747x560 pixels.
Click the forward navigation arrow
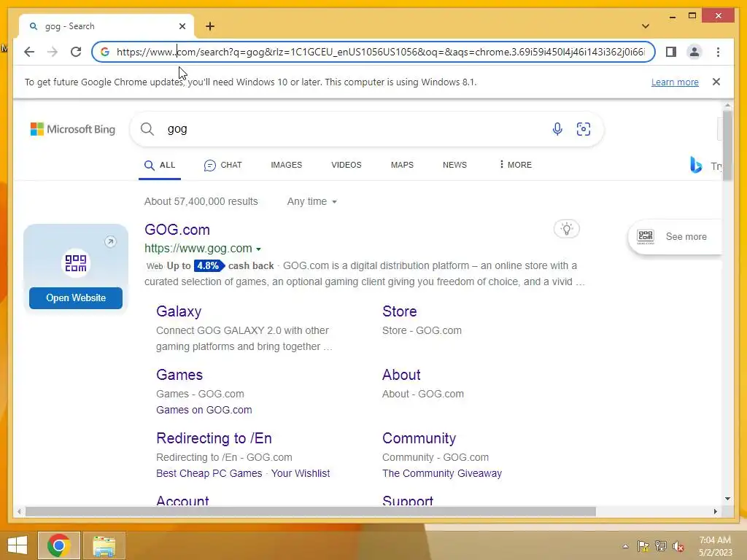pos(53,52)
